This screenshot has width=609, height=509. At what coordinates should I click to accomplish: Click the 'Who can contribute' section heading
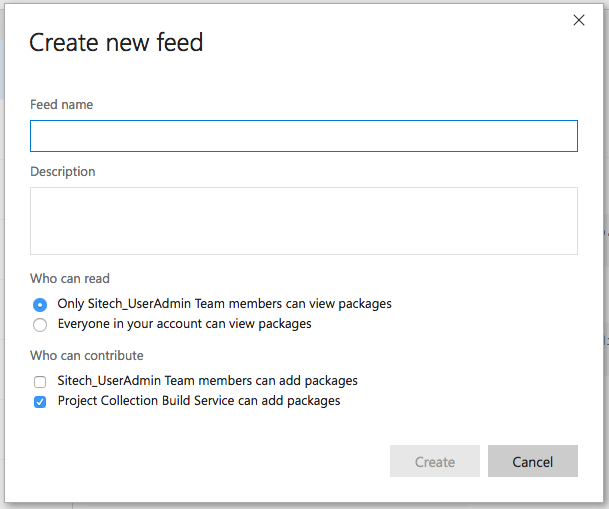pos(87,355)
